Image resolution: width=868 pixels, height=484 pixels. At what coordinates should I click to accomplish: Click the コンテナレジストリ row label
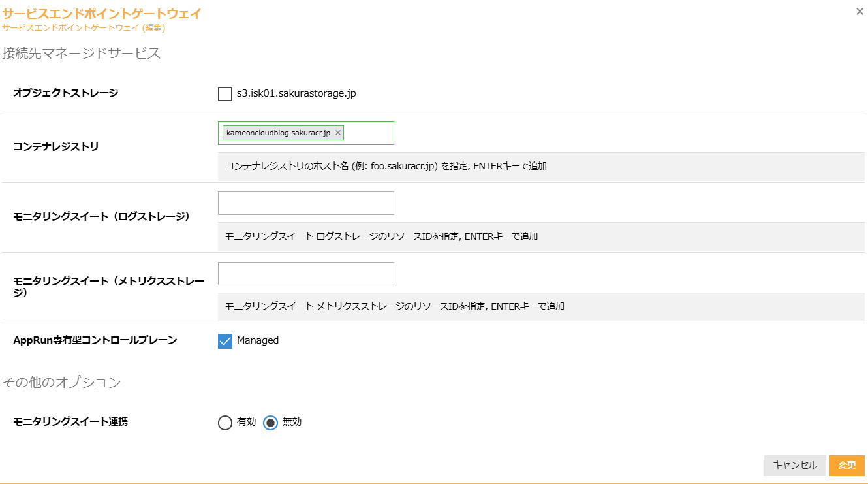click(56, 147)
